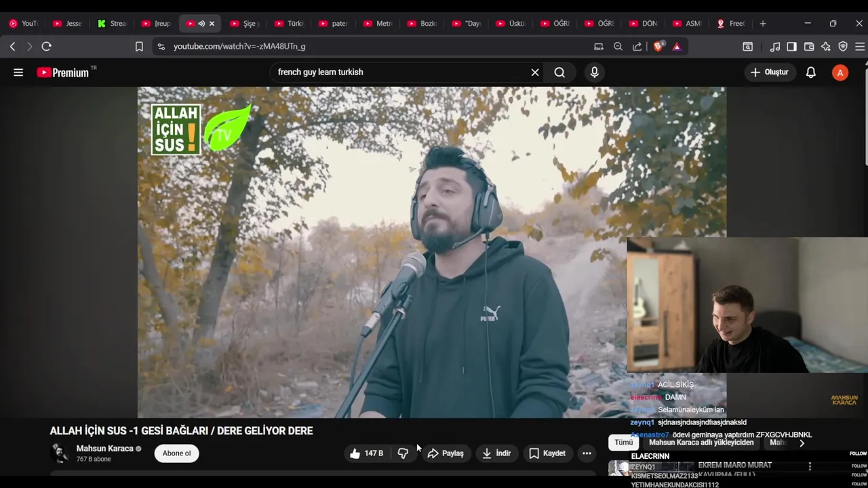Subscribe with the Abone ol button
This screenshot has width=868, height=488.
pos(176,453)
